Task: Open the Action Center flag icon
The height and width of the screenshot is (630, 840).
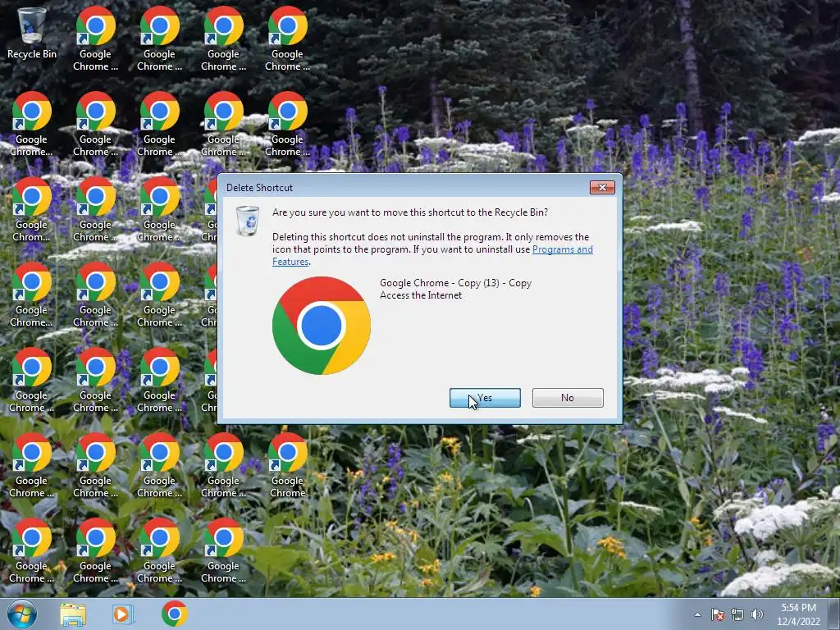Action: [x=717, y=614]
